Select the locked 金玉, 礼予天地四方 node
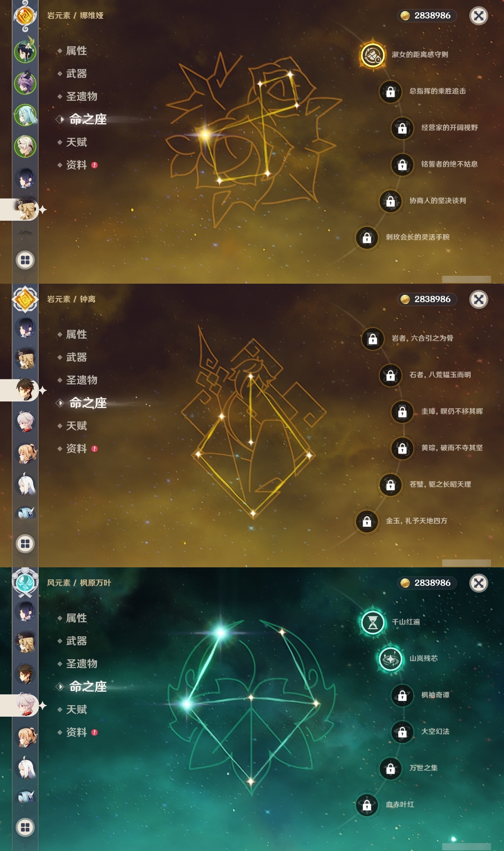This screenshot has width=504, height=851. [367, 521]
